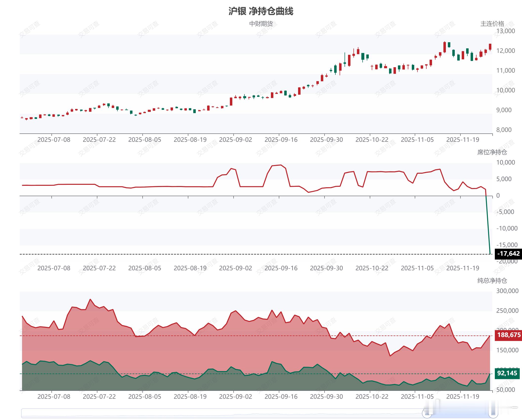Click the 2025-07-22 date under bottom area chart
Screen dimensions: 522x420
point(99,397)
